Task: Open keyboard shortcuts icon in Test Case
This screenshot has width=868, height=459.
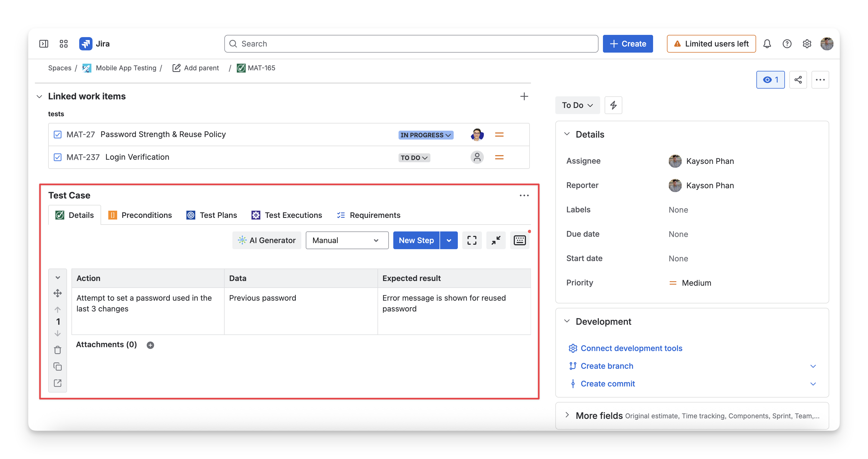Action: [x=520, y=241]
